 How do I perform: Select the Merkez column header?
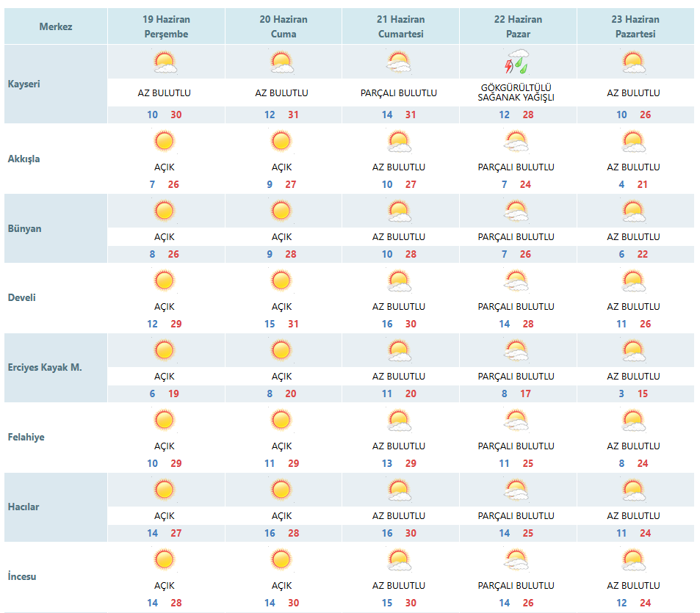pyautogui.click(x=56, y=26)
